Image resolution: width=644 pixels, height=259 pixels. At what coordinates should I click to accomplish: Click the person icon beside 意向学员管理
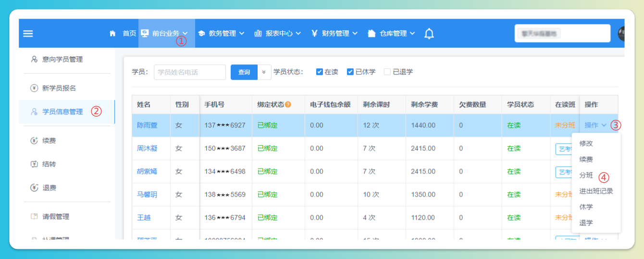point(34,59)
